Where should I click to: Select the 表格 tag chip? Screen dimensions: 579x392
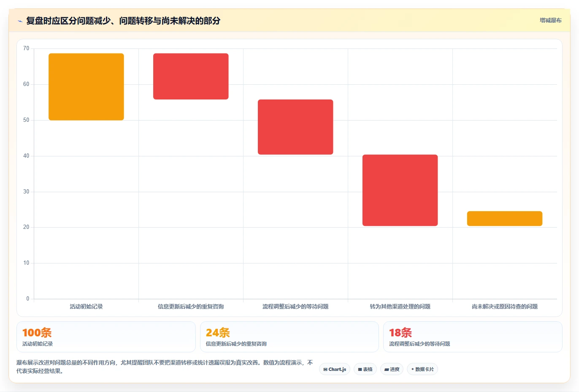(365, 369)
